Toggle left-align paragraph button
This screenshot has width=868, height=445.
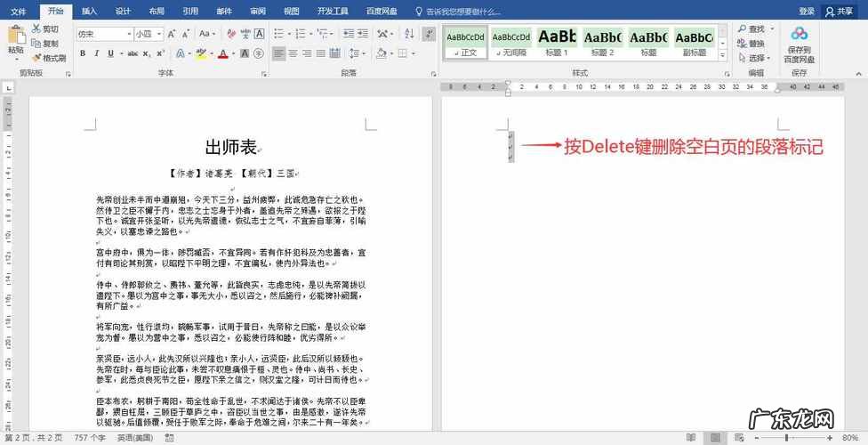(x=279, y=53)
